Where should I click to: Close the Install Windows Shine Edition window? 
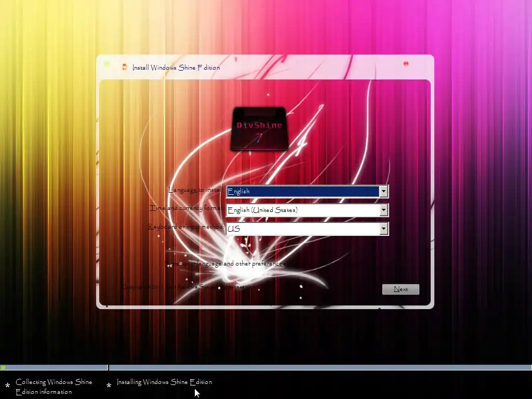(x=406, y=63)
